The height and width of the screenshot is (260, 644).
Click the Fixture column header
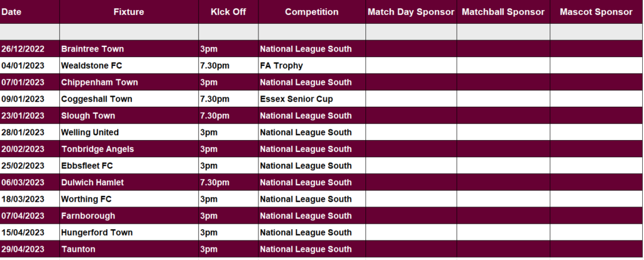pos(129,12)
